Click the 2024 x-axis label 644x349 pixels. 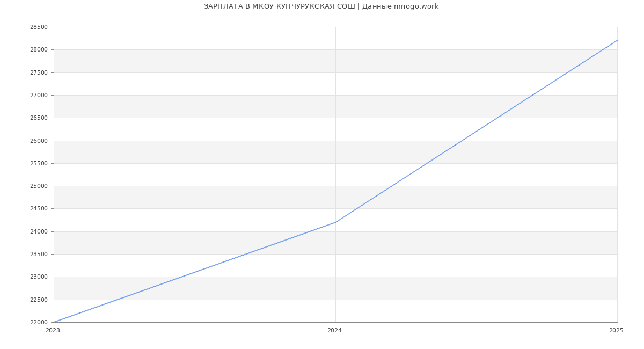334,331
